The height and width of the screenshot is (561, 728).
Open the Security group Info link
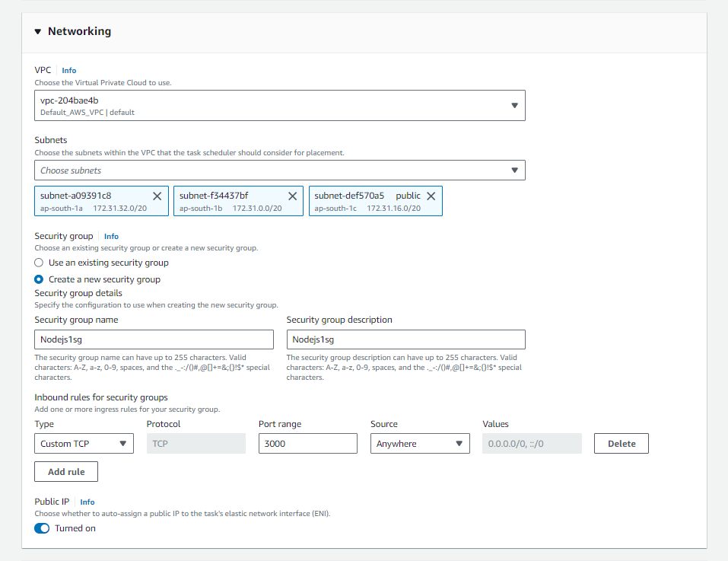[111, 236]
